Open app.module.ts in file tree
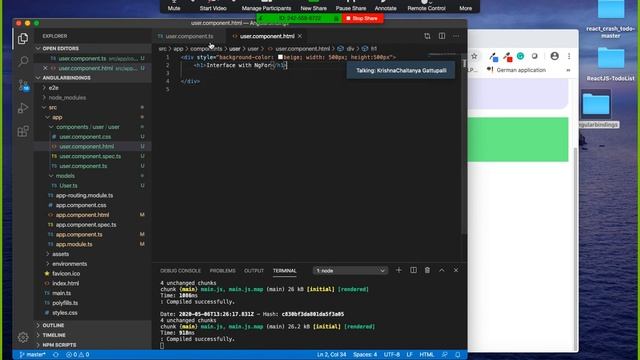Screen dimensions: 640x360 [74, 244]
